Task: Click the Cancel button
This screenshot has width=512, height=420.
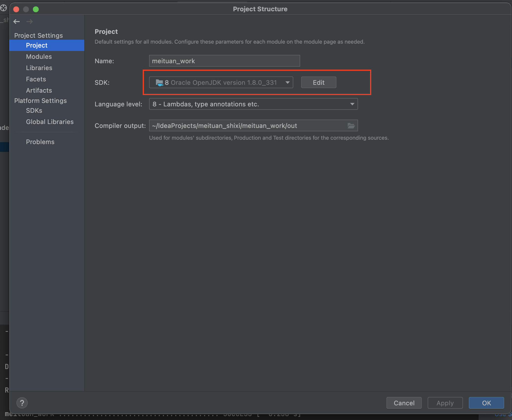Action: [404, 403]
